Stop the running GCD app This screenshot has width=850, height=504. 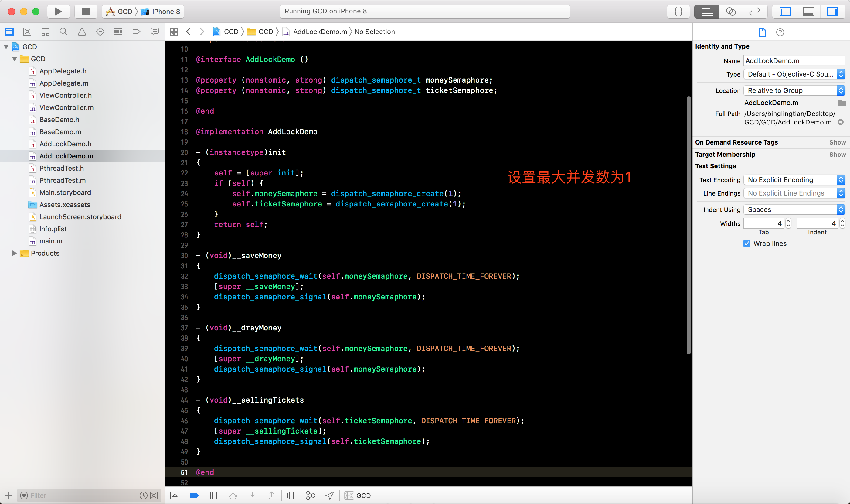tap(86, 12)
